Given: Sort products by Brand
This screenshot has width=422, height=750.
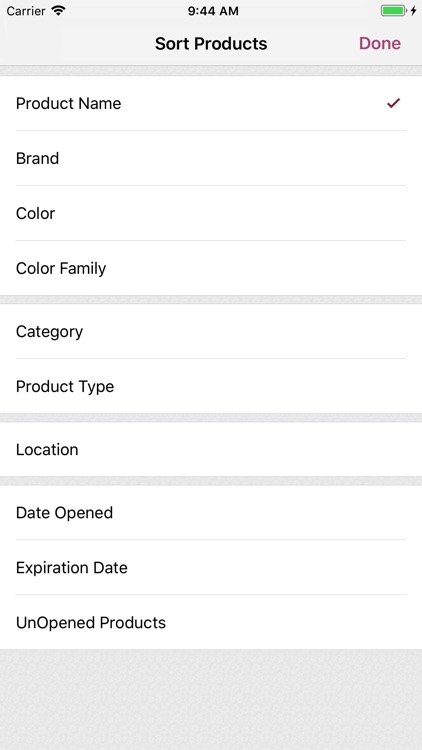Looking at the screenshot, I should 211,158.
